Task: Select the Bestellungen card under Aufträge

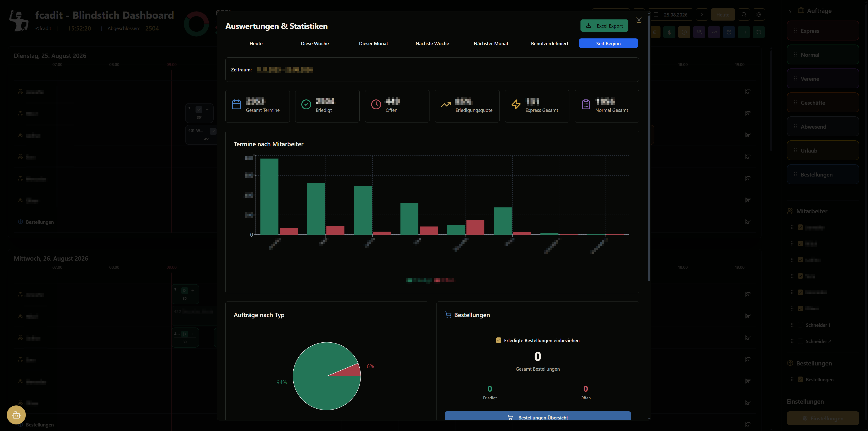Action: (x=823, y=174)
